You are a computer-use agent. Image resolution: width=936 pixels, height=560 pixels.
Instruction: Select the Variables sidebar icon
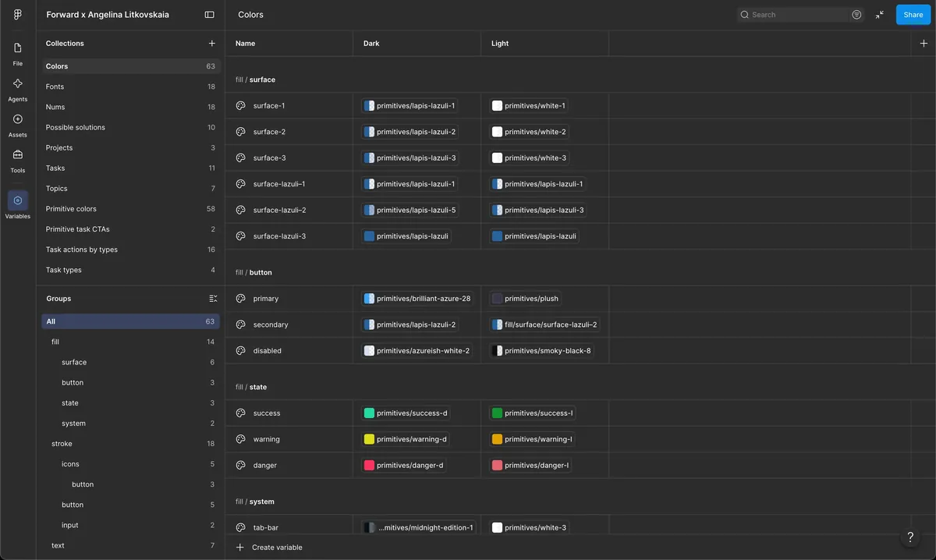coord(17,200)
